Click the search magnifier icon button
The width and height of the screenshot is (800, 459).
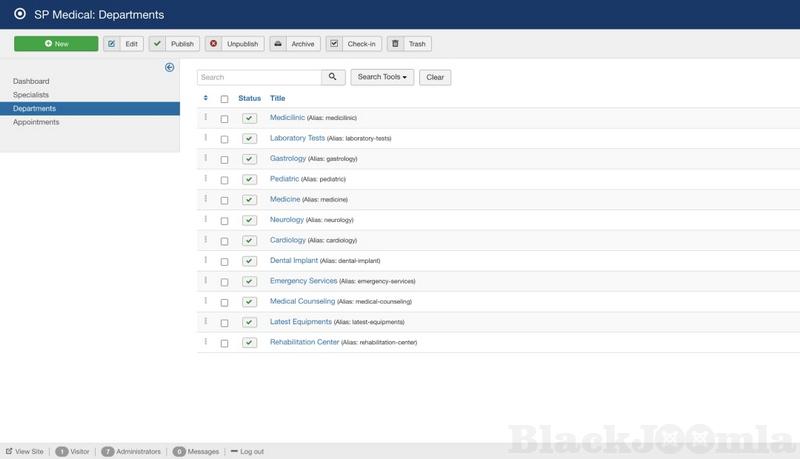click(333, 77)
